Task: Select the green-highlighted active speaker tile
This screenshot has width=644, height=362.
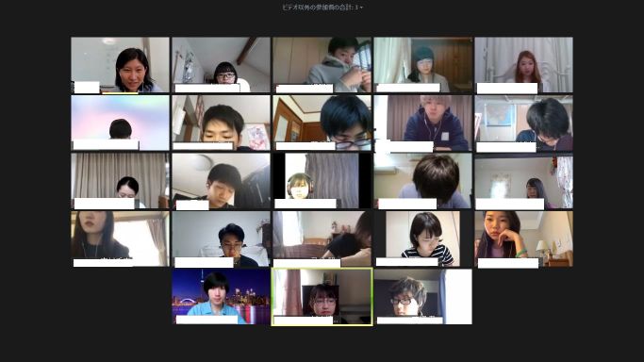Action: tap(322, 297)
